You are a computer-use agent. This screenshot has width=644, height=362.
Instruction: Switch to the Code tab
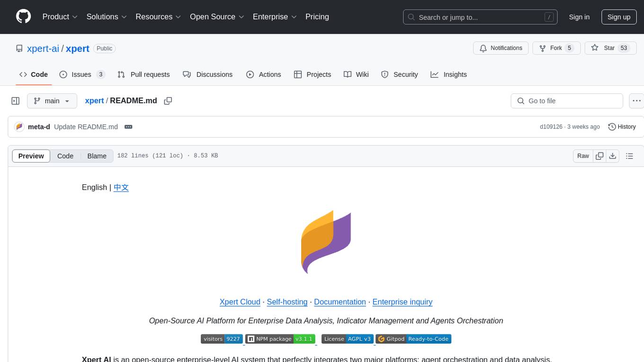coord(34,74)
